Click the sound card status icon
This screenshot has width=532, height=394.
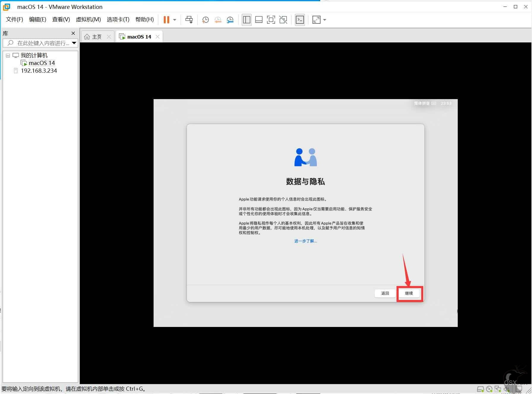coord(506,389)
